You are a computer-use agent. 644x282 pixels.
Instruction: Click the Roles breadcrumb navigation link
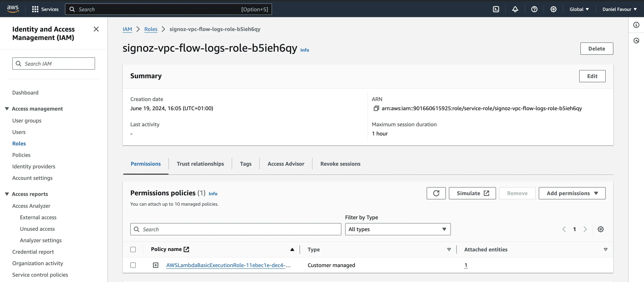[x=151, y=29]
